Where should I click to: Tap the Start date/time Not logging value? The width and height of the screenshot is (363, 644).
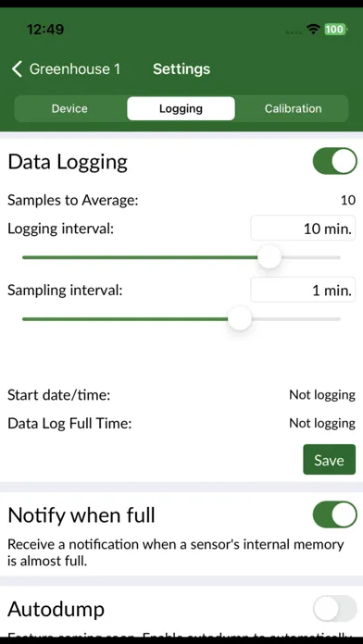click(x=322, y=395)
